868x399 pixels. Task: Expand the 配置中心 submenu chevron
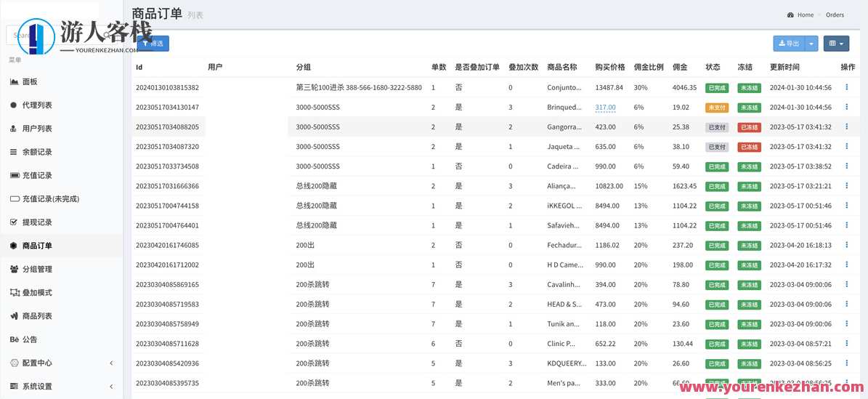click(x=111, y=363)
